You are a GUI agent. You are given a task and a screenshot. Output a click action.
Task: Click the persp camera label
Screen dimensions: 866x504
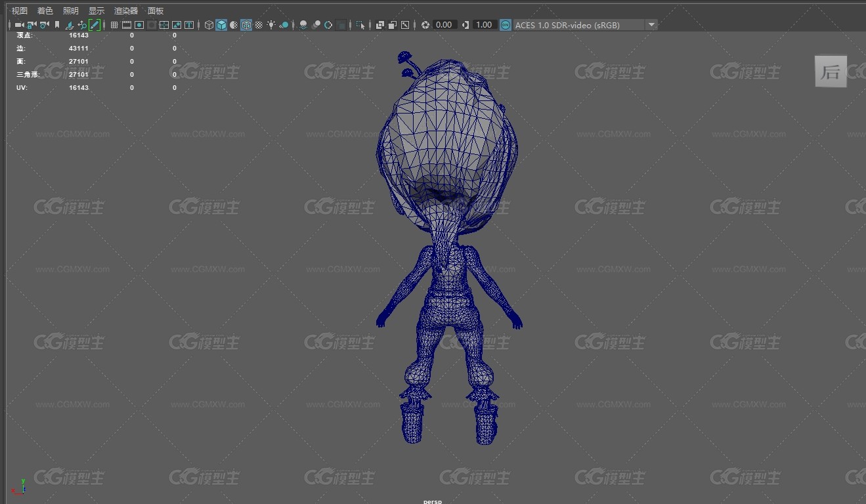(433, 501)
